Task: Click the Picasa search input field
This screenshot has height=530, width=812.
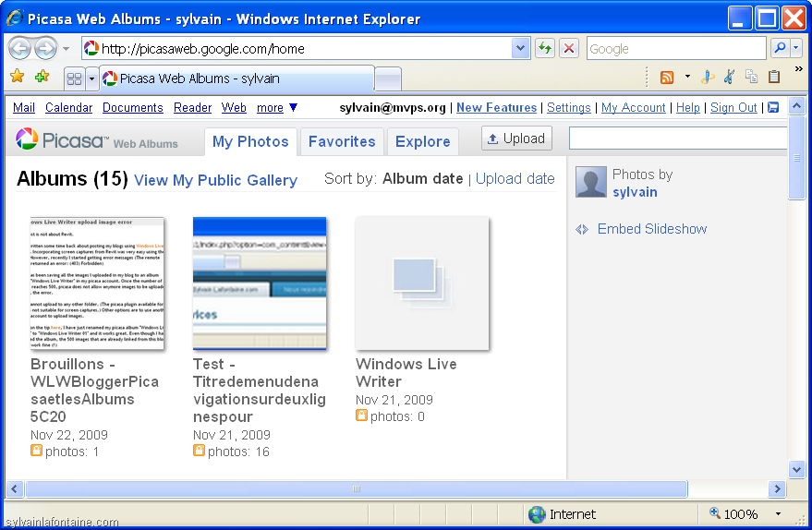Action: pos(678,139)
